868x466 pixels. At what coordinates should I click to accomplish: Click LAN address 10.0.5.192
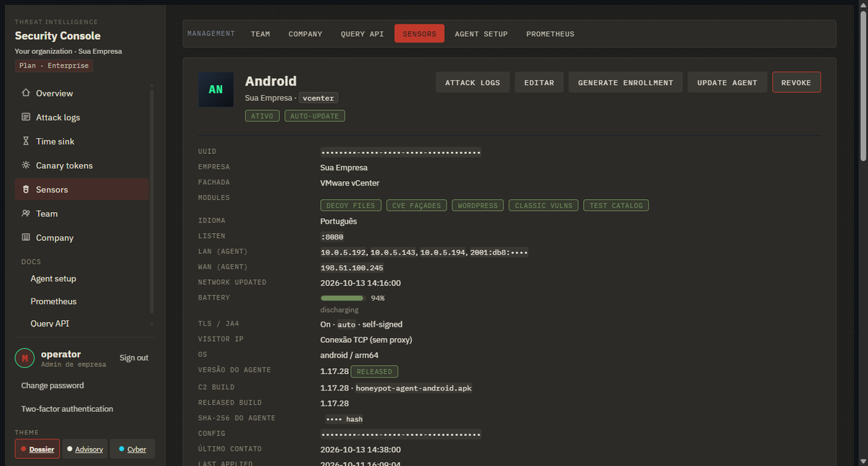coord(344,252)
